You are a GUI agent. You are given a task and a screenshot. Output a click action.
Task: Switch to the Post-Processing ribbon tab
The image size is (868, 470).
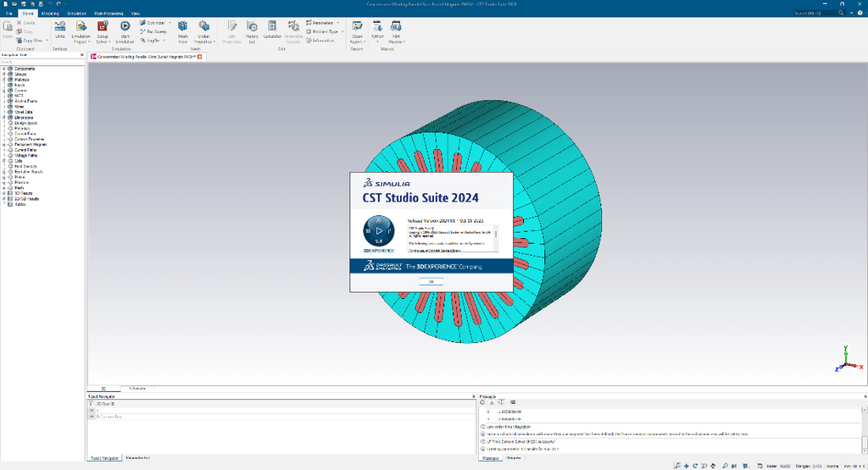click(108, 14)
